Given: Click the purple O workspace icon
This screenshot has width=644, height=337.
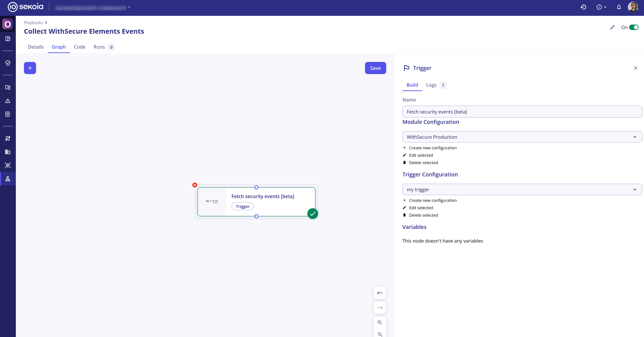Looking at the screenshot, I should [8, 24].
